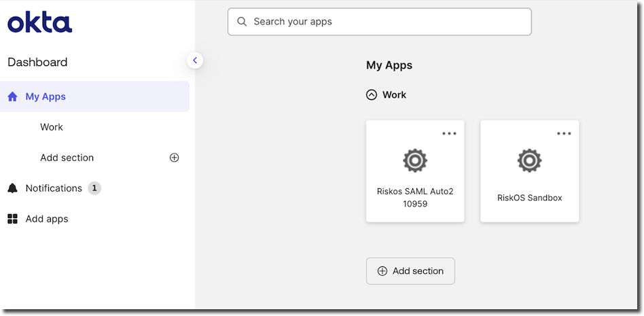
Task: Launch Riskos SAML Auto2 10959 app name
Action: coord(415,197)
